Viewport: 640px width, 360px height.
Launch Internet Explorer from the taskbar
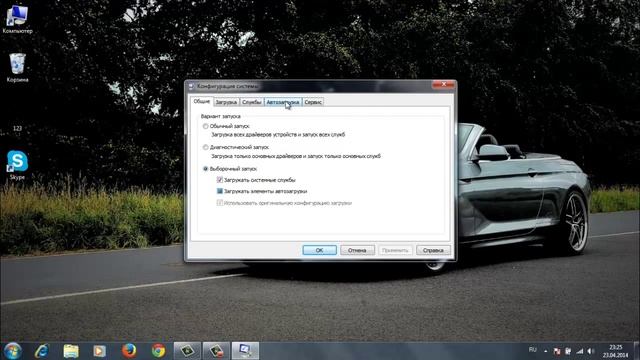coord(42,351)
